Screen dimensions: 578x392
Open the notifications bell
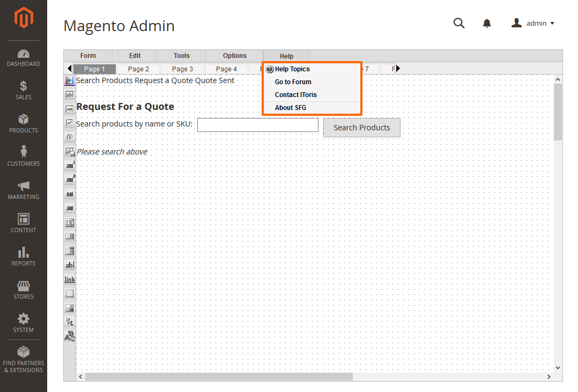486,23
